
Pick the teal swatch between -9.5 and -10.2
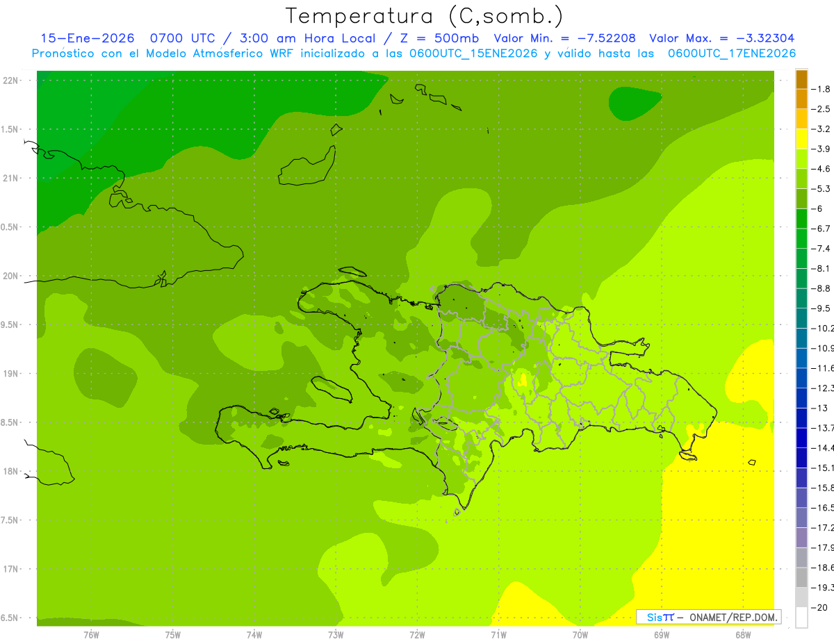tap(801, 318)
